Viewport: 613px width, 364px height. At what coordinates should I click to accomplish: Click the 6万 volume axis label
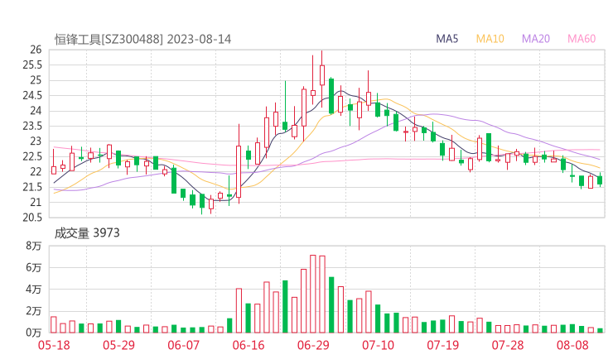coord(34,267)
